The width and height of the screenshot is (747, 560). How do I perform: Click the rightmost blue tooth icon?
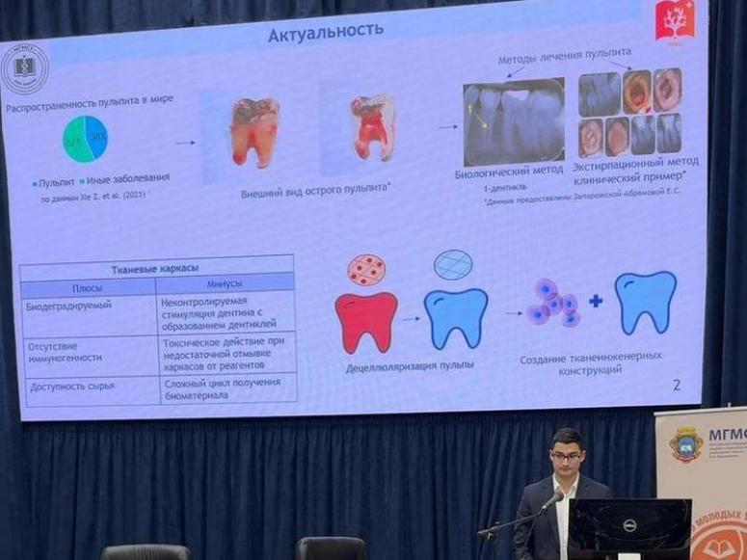(x=645, y=301)
